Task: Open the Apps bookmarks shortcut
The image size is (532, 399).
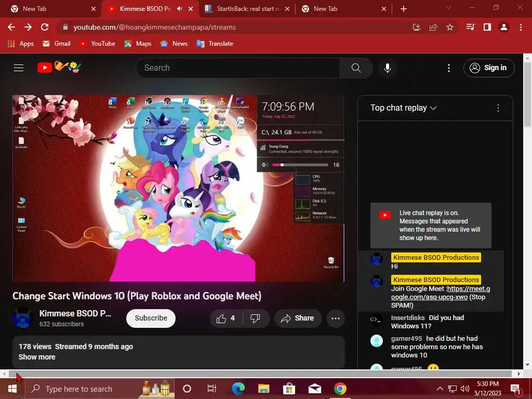Action: coord(20,44)
